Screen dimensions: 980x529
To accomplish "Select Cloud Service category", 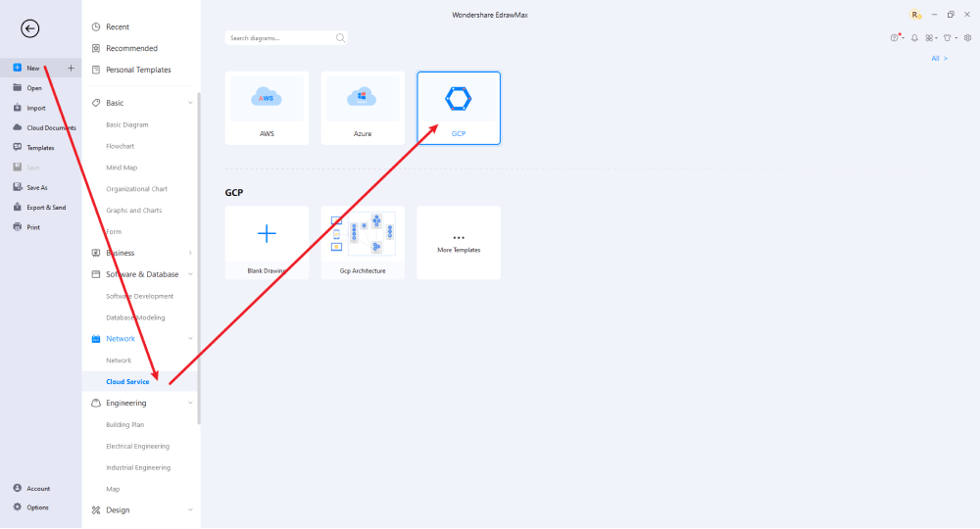I will (127, 382).
